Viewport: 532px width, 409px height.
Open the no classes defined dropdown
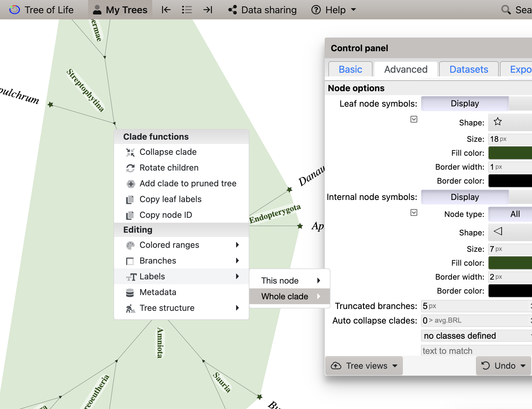476,336
